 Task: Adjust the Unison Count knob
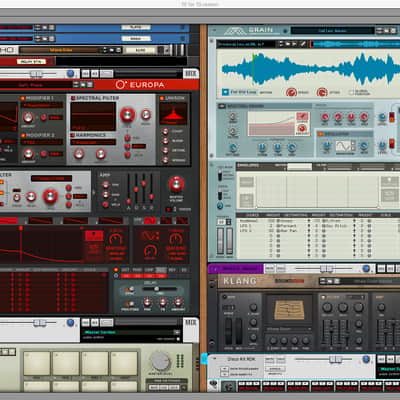[x=165, y=131]
